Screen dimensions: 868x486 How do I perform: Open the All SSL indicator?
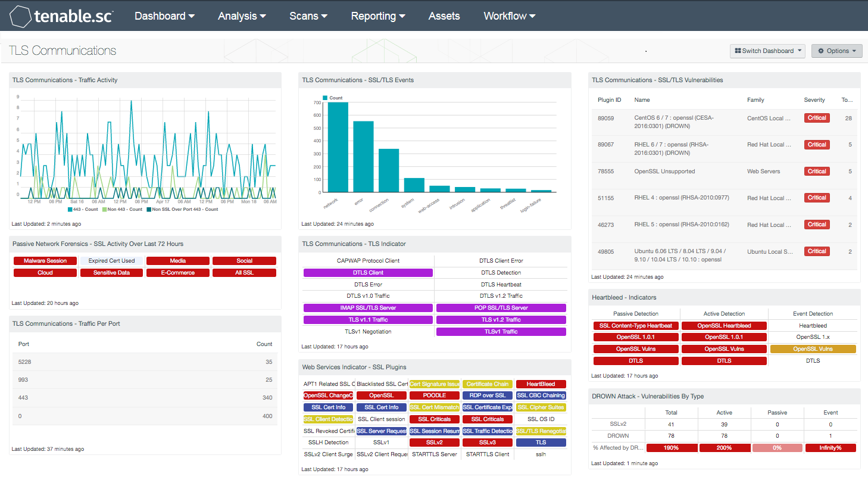[x=244, y=273]
